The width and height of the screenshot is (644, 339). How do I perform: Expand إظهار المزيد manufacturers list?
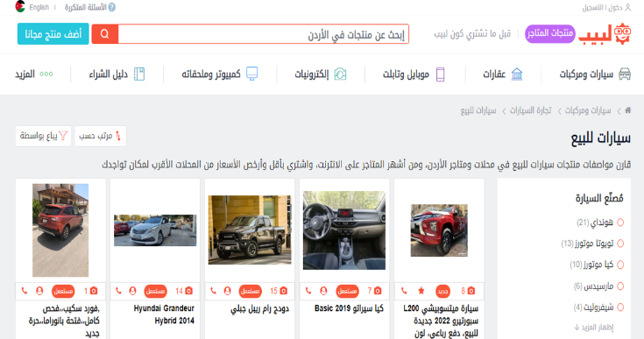(594, 328)
